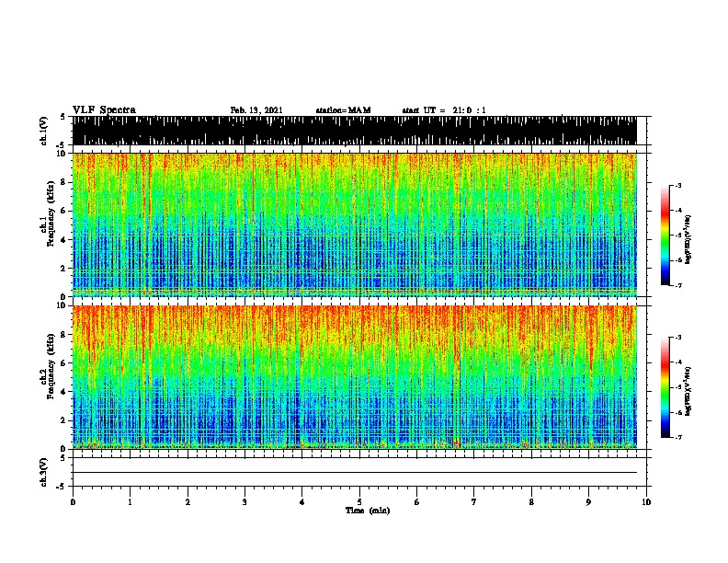Click the ch.2 color bar "log(PSD)" label

tap(688, 391)
